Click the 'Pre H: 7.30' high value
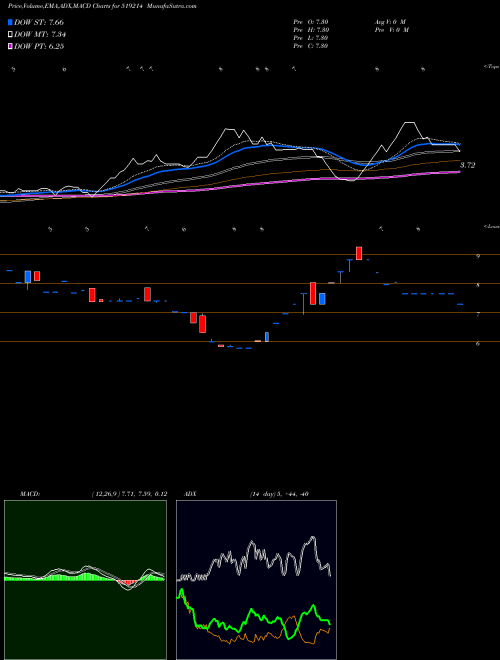The image size is (500, 660). click(311, 30)
